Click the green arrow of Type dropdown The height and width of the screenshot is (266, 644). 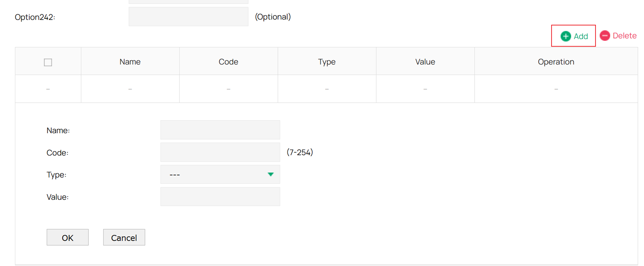coord(271,174)
